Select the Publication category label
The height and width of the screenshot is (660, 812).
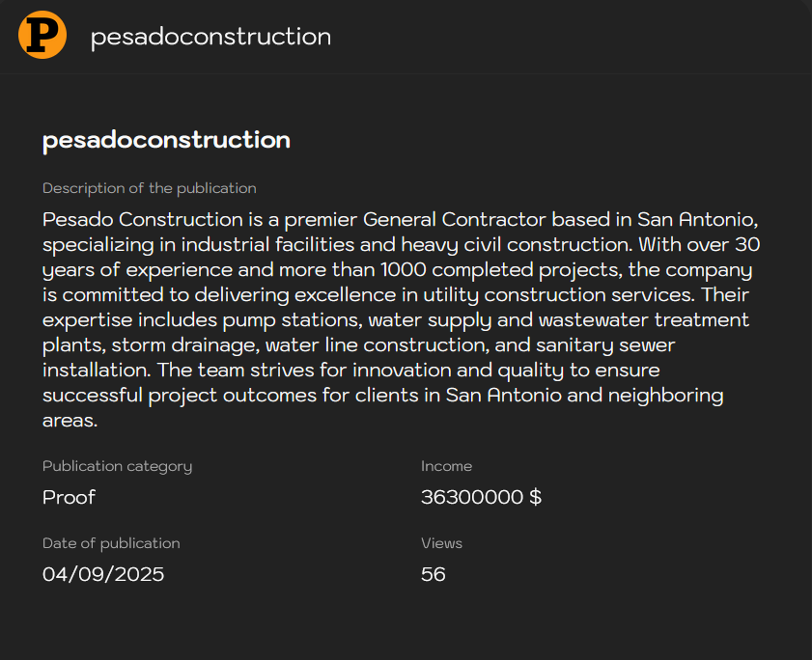117,466
